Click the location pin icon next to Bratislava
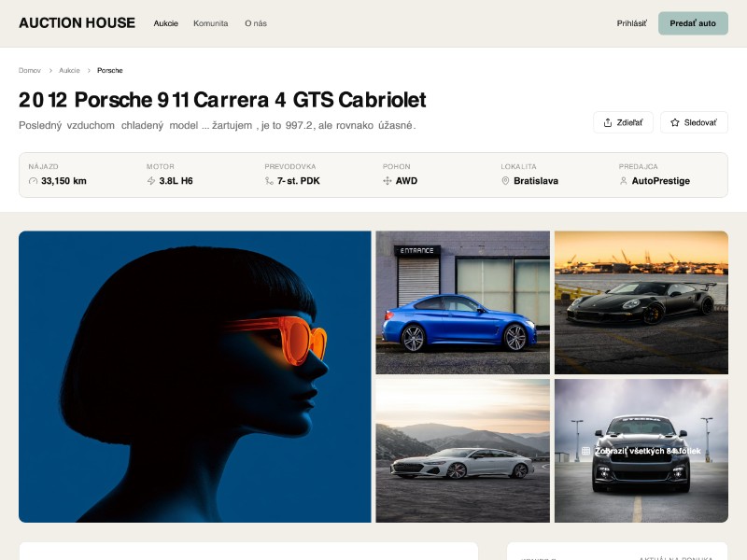Image resolution: width=747 pixels, height=560 pixels. point(505,181)
